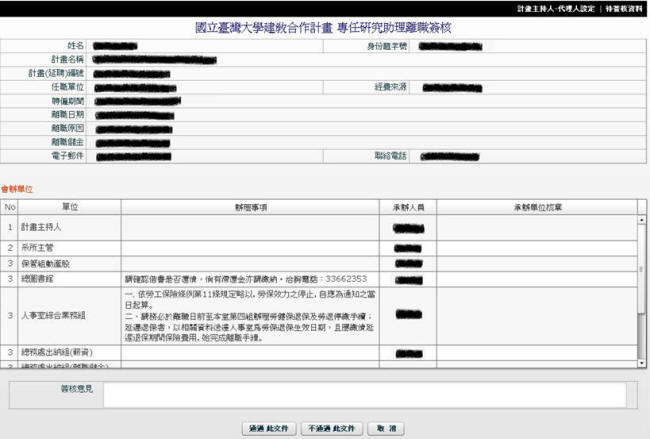650x439 pixels.
Task: Focus the 簽核意見 comment text field
Action: point(365,395)
